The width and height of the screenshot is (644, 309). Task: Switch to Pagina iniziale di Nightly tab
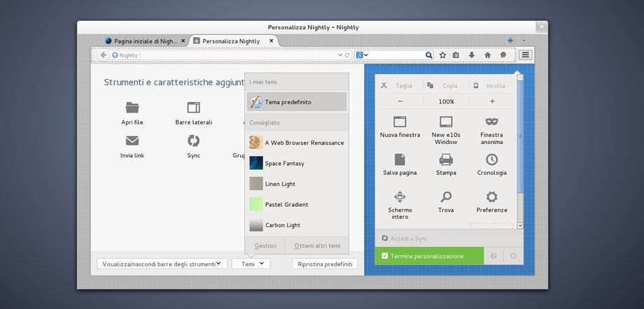tap(144, 41)
